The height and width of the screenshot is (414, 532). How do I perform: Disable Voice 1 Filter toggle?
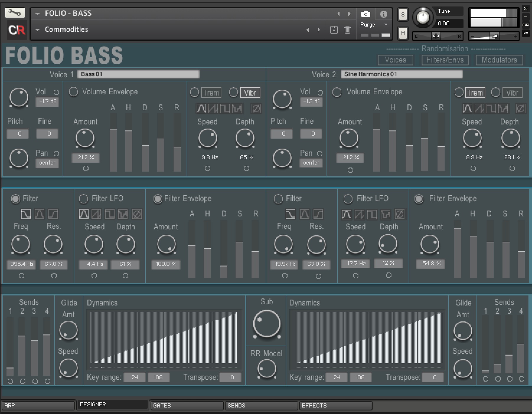pyautogui.click(x=16, y=199)
